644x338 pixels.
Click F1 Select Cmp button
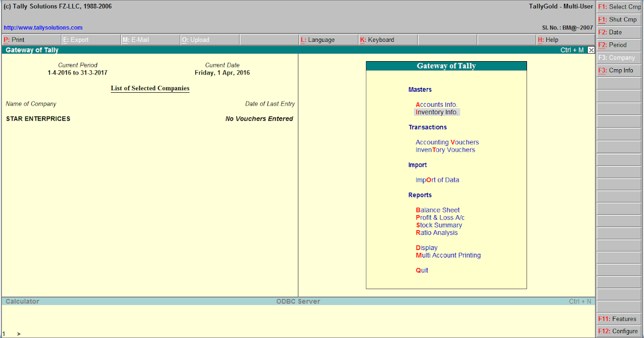pyautogui.click(x=619, y=7)
